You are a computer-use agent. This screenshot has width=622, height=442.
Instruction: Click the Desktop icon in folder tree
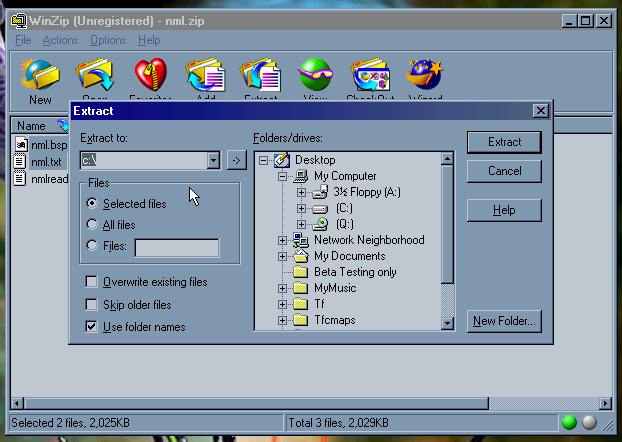pos(282,160)
